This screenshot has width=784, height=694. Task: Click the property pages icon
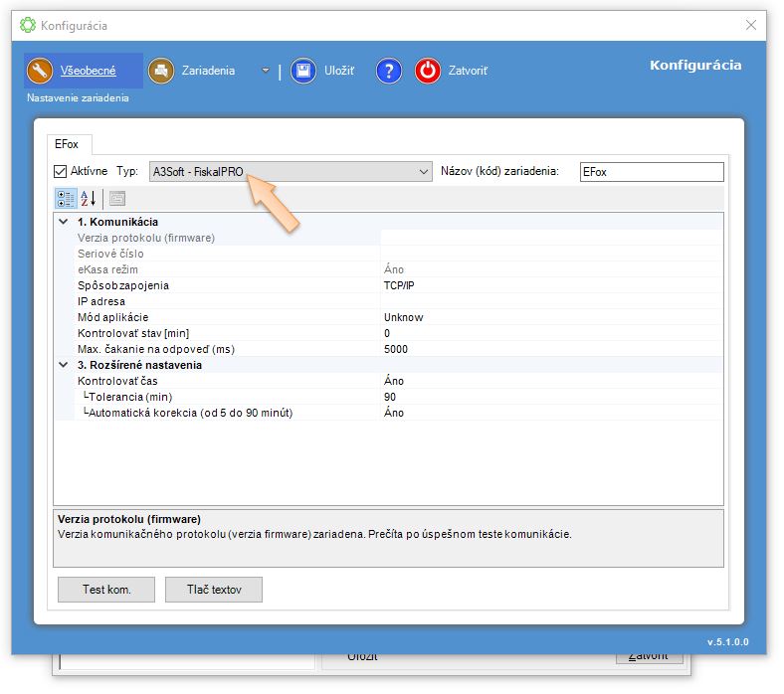pos(116,198)
